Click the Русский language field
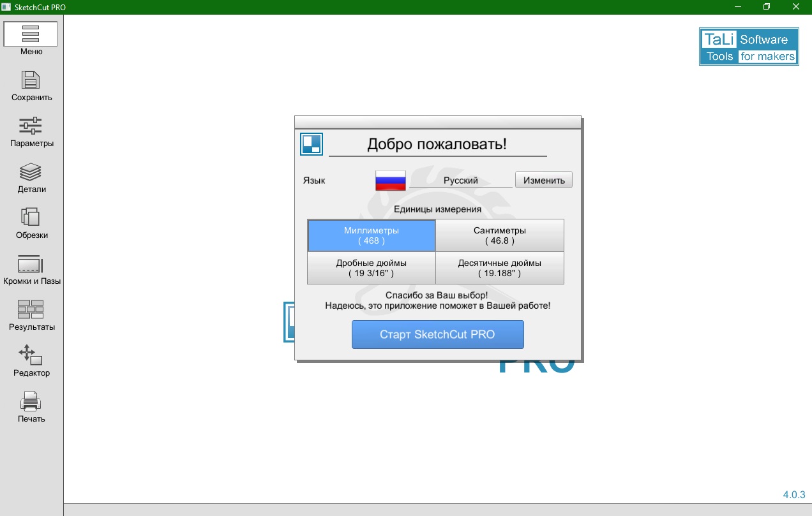 click(x=461, y=181)
